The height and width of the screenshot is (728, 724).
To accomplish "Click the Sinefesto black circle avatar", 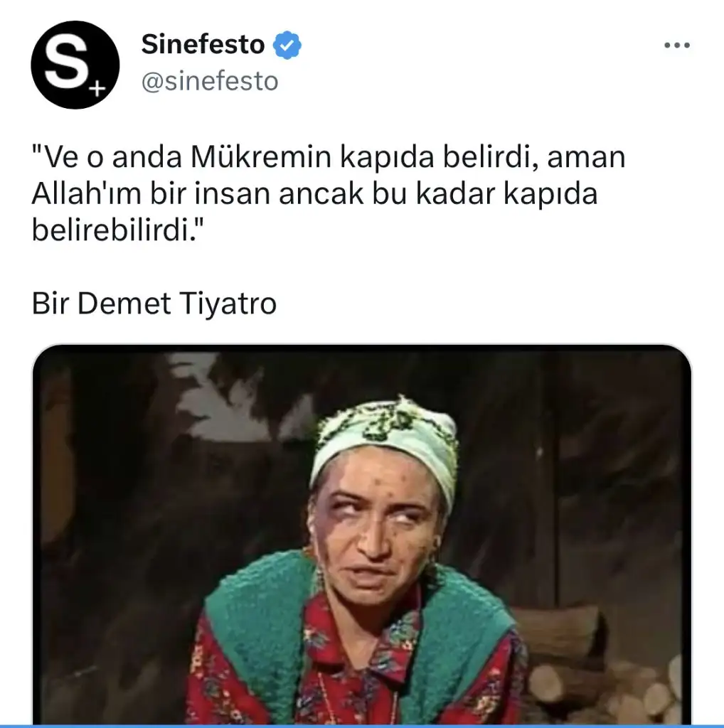I will [75, 65].
